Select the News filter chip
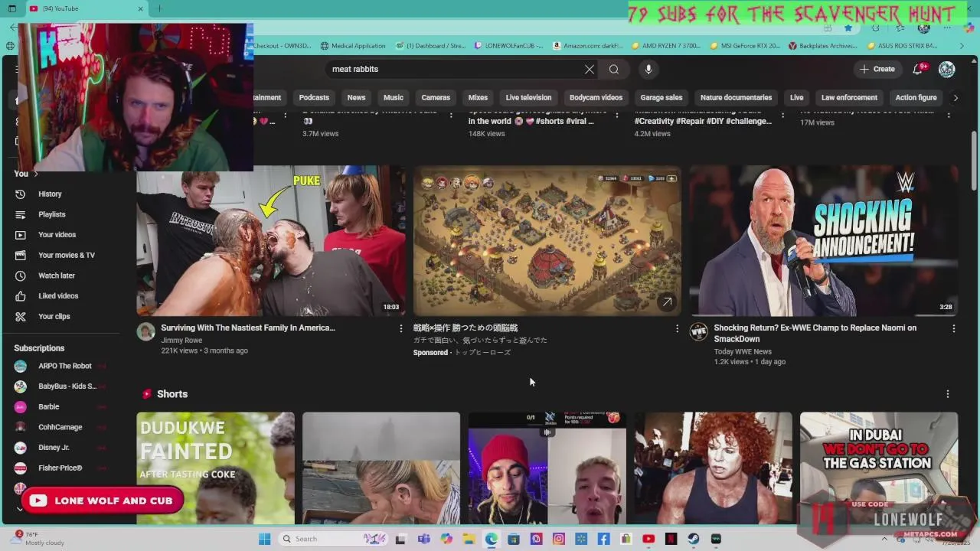This screenshot has height=551, width=980. 356,97
